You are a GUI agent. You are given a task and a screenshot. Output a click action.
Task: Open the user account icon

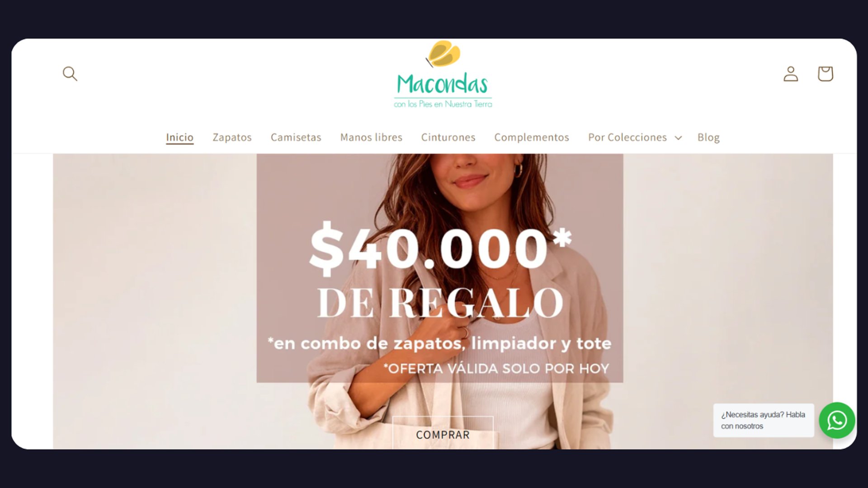tap(791, 74)
